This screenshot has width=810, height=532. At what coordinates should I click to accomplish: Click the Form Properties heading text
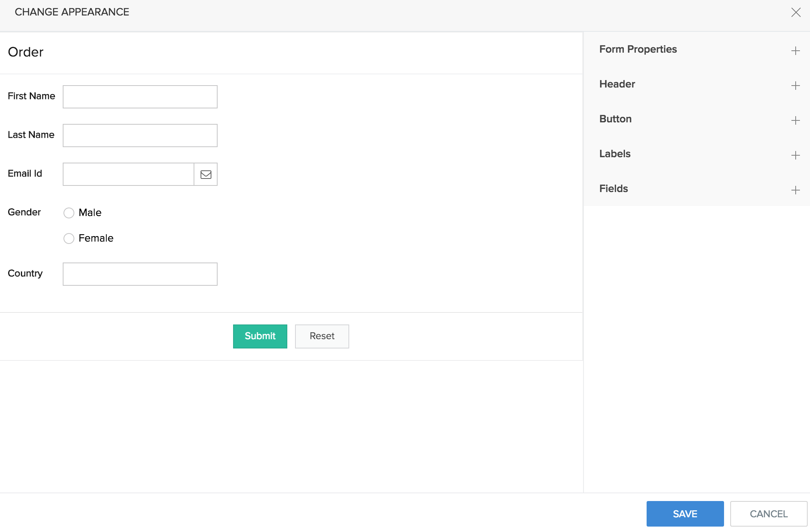pos(638,49)
